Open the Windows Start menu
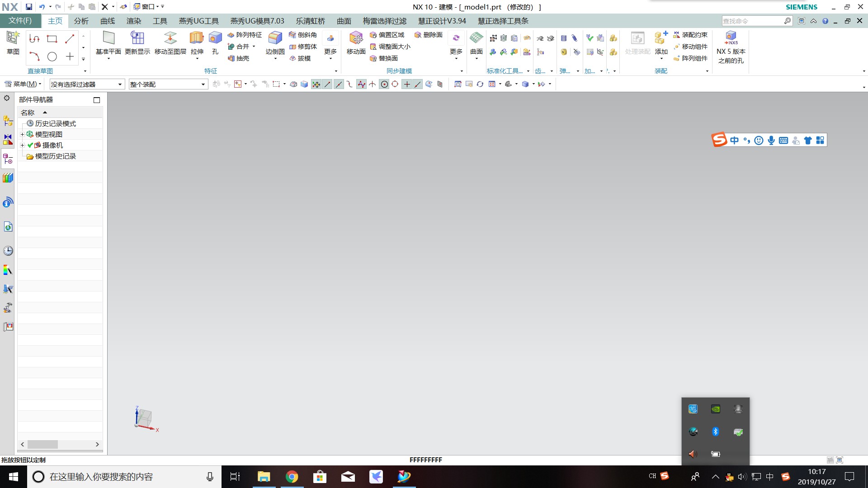 pos(13,477)
